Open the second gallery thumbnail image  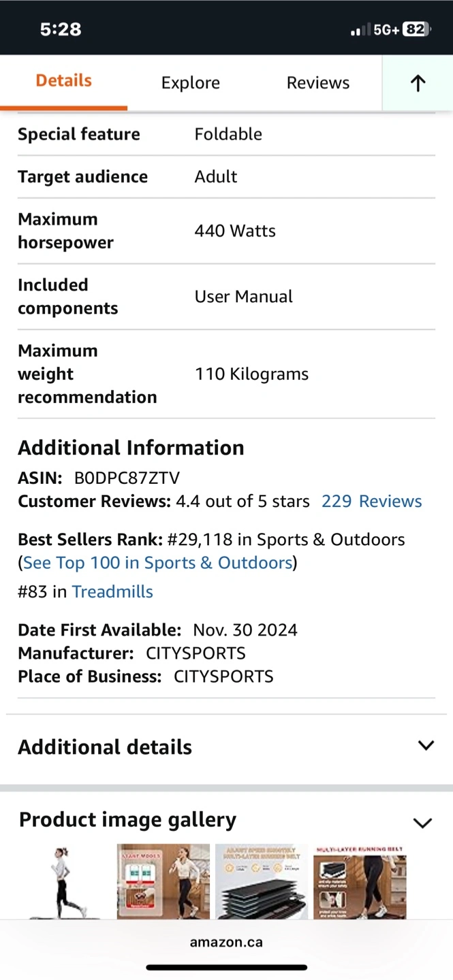click(x=163, y=882)
